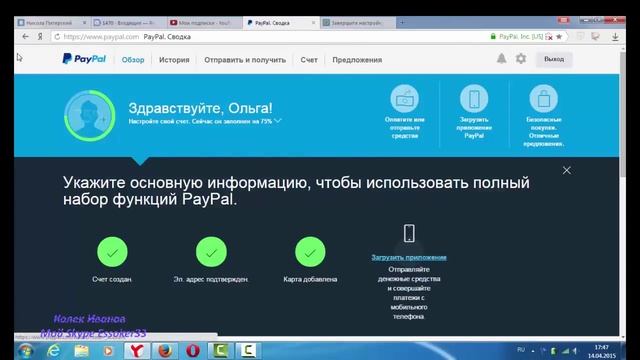The image size is (640, 360).
Task: Open the media player taskbar icon
Action: click(108, 351)
